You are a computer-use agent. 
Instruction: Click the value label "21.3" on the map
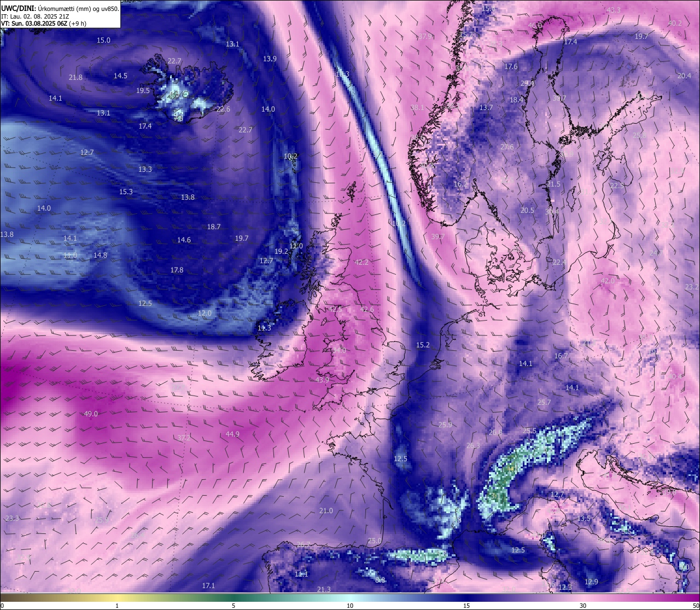[x=324, y=590]
